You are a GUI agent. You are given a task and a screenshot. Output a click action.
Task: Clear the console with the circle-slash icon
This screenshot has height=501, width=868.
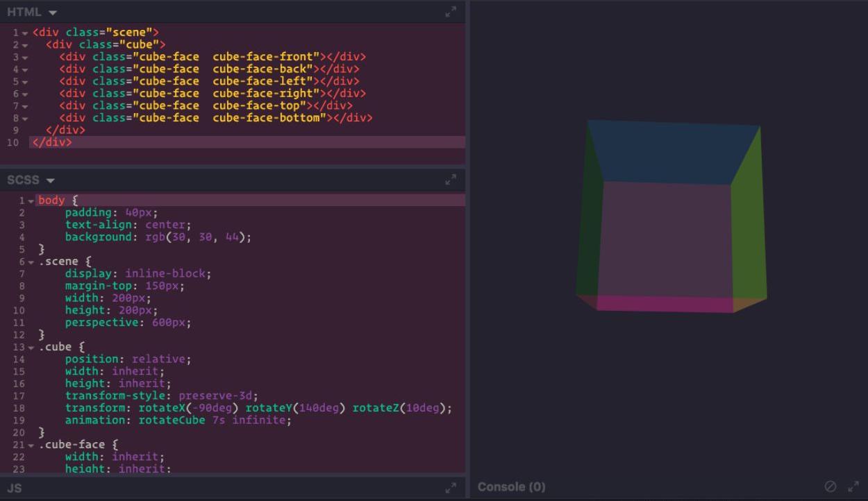pyautogui.click(x=830, y=487)
